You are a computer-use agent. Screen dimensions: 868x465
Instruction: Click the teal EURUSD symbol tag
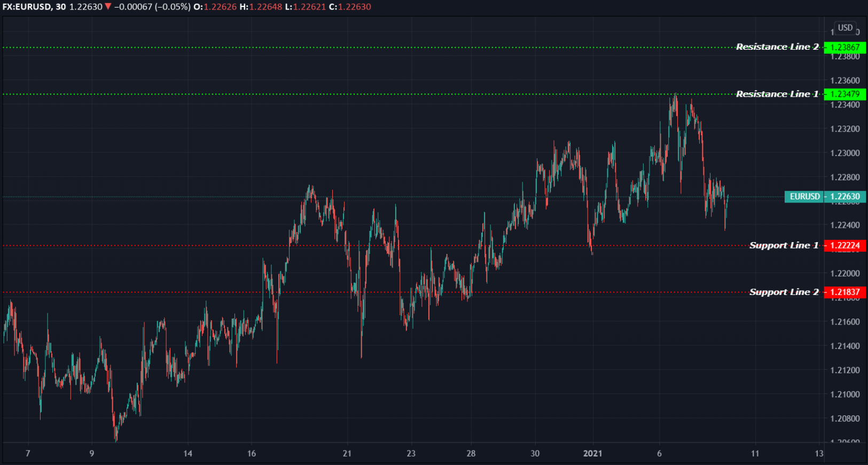[804, 197]
